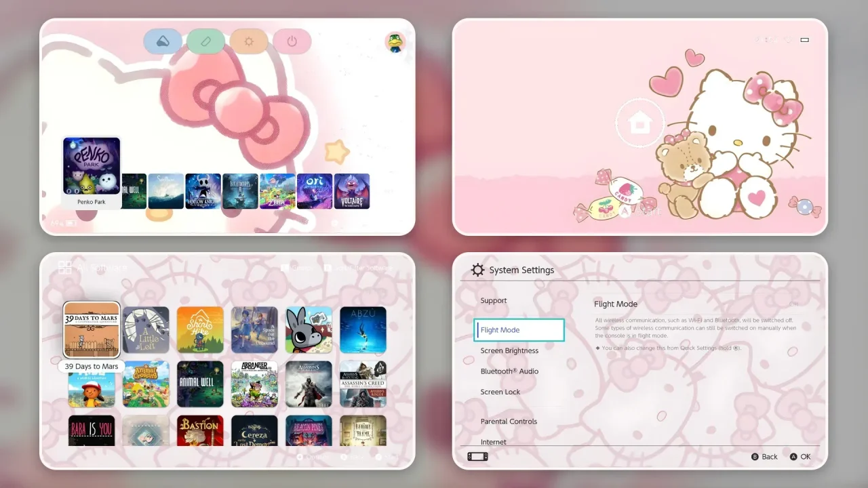Launch Penko Park from the home row
The width and height of the screenshot is (868, 488).
click(x=92, y=166)
